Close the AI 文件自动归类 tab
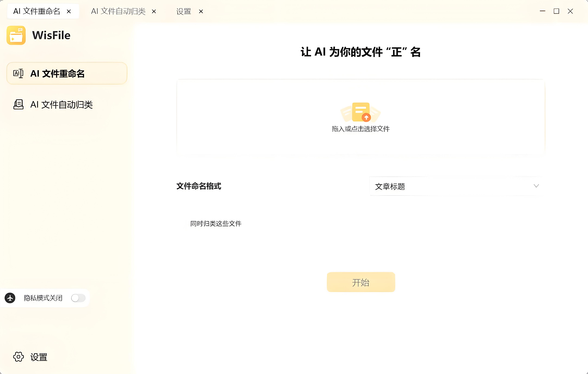Image resolution: width=588 pixels, height=374 pixels. (x=154, y=11)
